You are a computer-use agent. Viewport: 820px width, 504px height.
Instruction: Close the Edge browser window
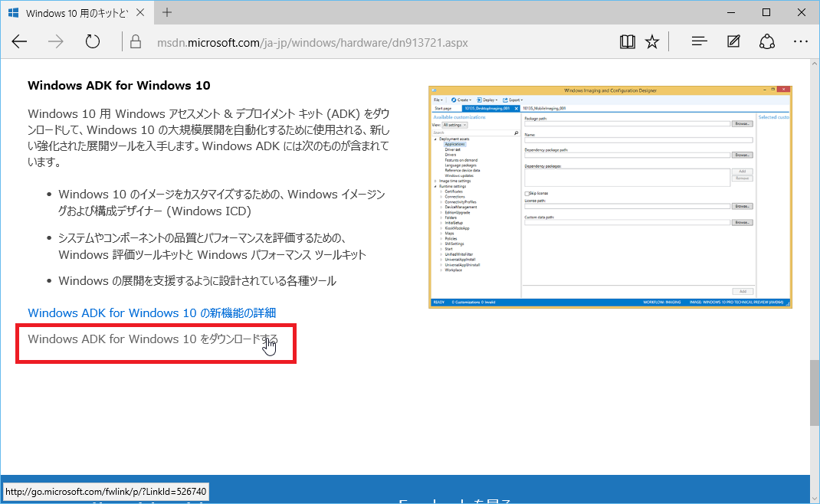click(801, 12)
